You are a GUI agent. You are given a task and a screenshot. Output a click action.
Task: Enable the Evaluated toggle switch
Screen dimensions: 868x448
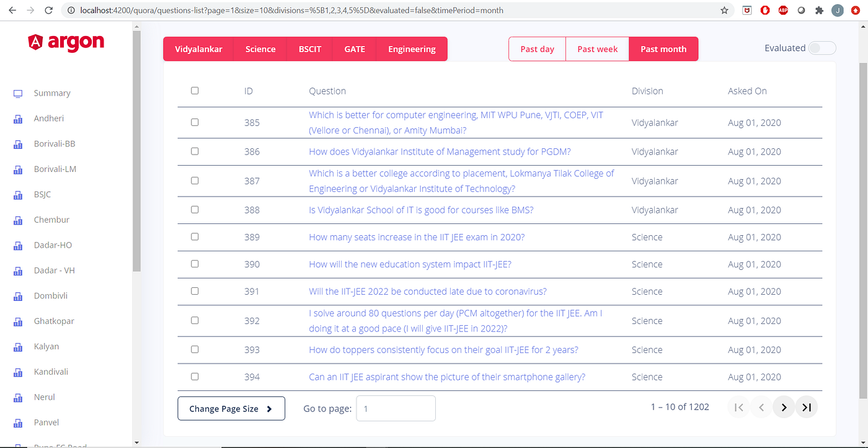click(x=821, y=47)
